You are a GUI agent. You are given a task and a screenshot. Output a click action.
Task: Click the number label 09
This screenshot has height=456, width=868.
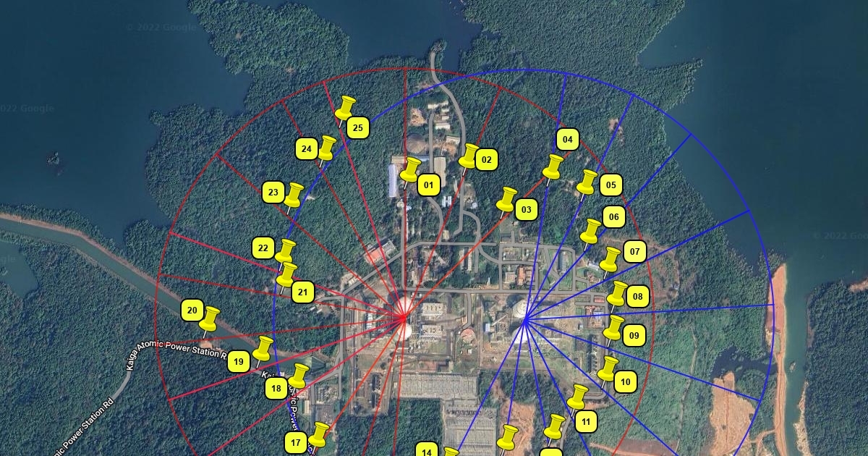click(634, 335)
